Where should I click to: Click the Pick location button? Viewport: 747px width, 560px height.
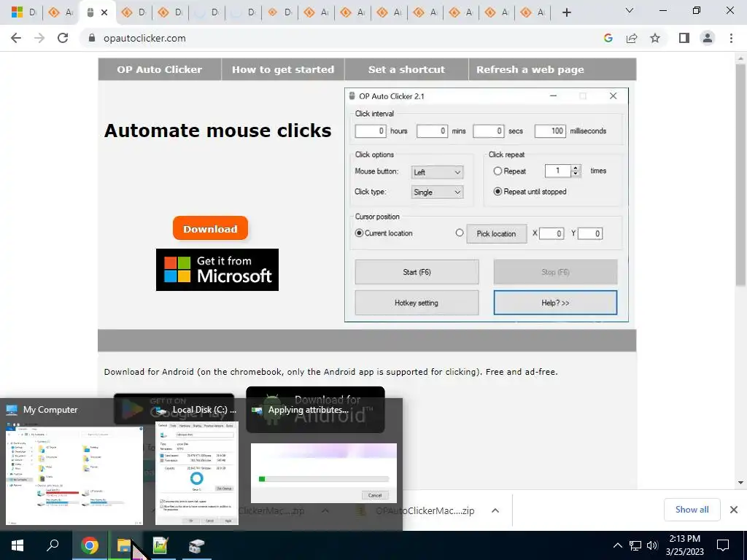point(496,234)
